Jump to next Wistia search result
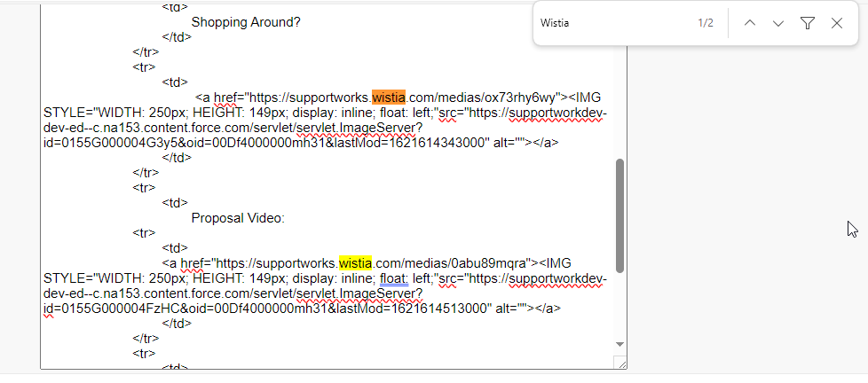 pos(778,23)
